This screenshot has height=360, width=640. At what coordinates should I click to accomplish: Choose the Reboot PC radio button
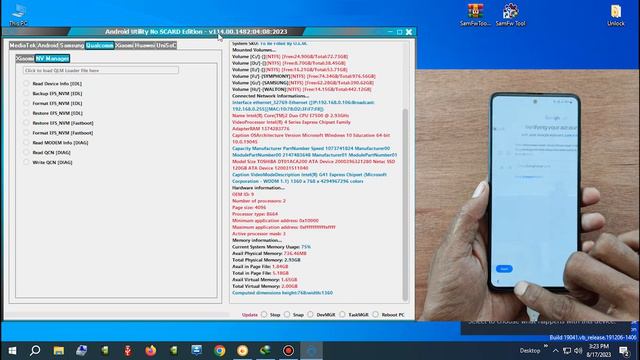click(x=376, y=314)
